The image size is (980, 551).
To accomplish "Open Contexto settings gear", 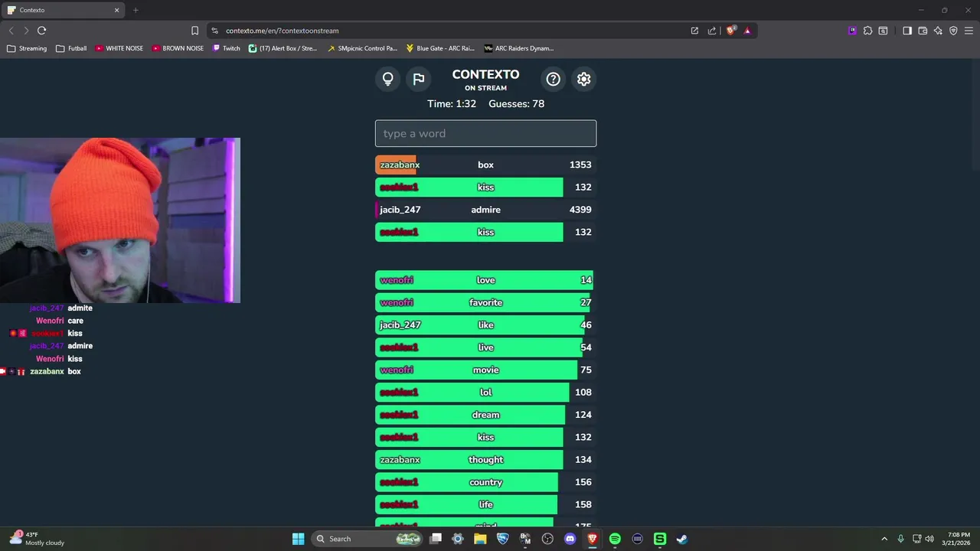I will point(583,79).
